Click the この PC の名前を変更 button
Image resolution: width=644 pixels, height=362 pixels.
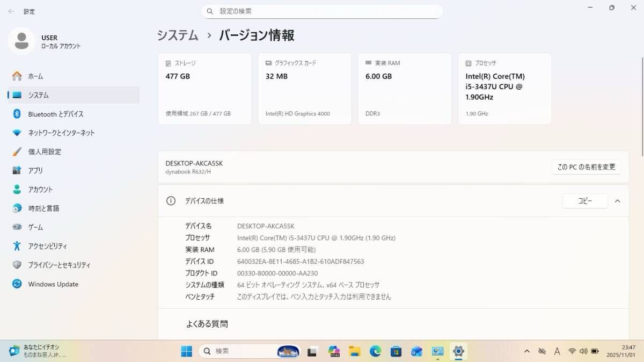[586, 167]
